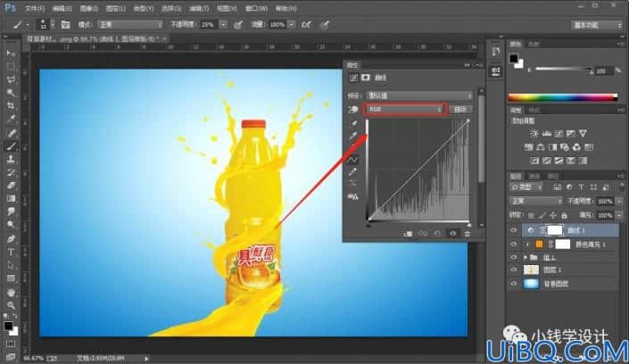
Task: Select the pencil draw-curve tool in Curves
Action: (x=352, y=172)
